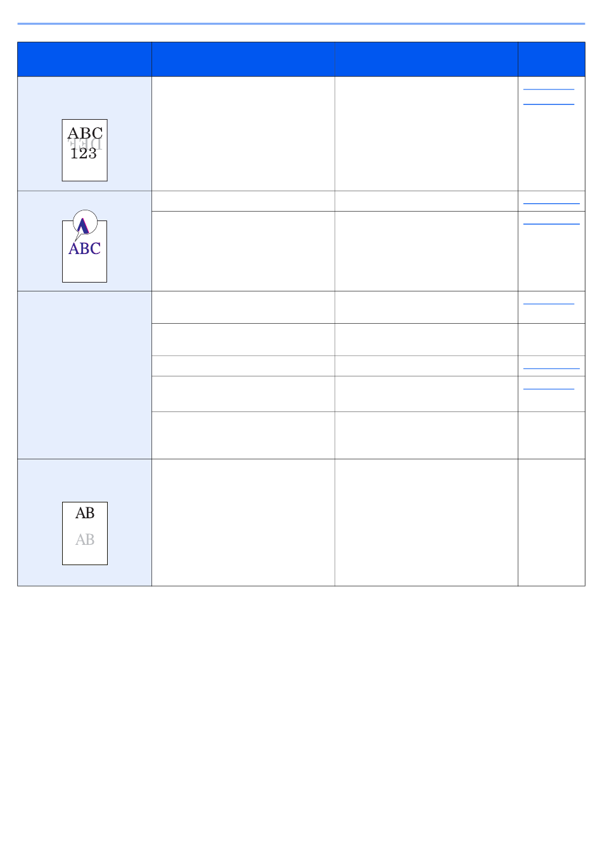Click the magnified letter A callout bubble

85,222
